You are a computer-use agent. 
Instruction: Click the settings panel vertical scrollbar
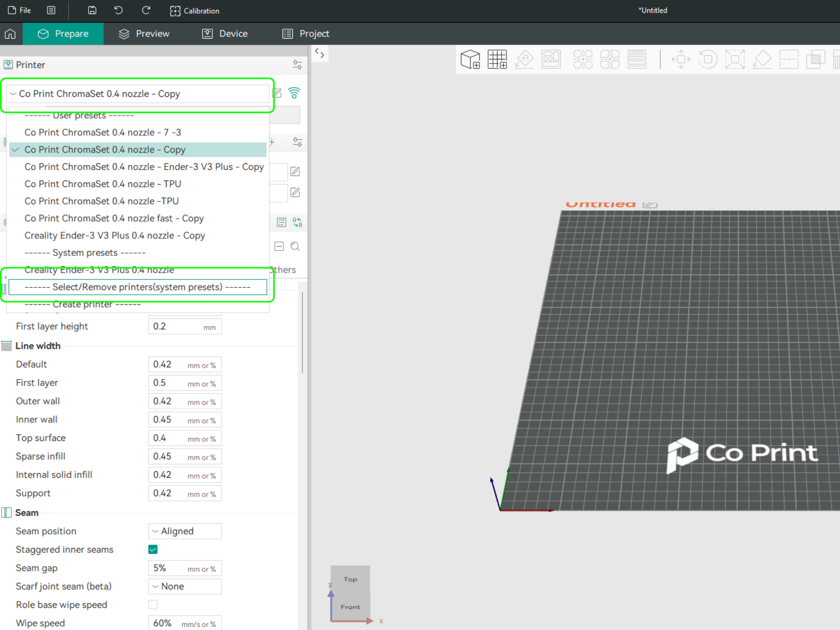click(303, 333)
